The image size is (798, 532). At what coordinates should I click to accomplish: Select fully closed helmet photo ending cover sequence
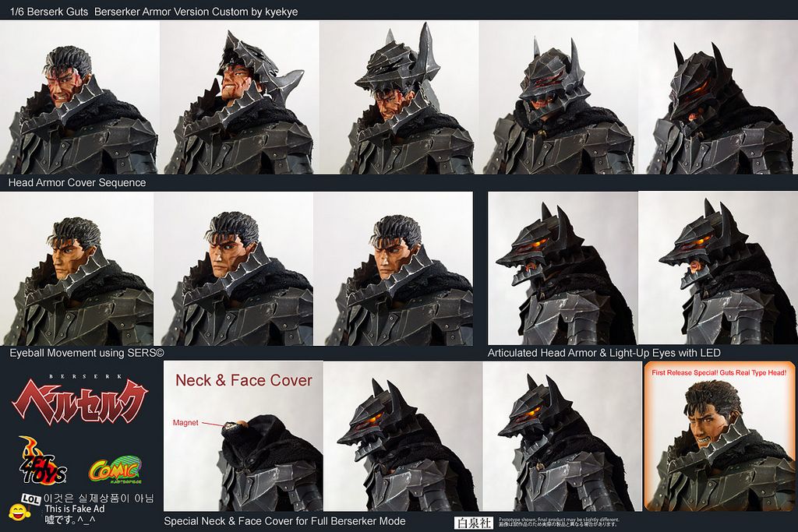point(718,97)
